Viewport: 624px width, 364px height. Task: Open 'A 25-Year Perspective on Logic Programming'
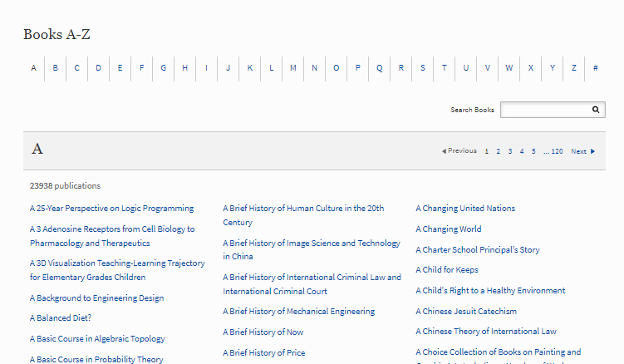[x=111, y=209]
